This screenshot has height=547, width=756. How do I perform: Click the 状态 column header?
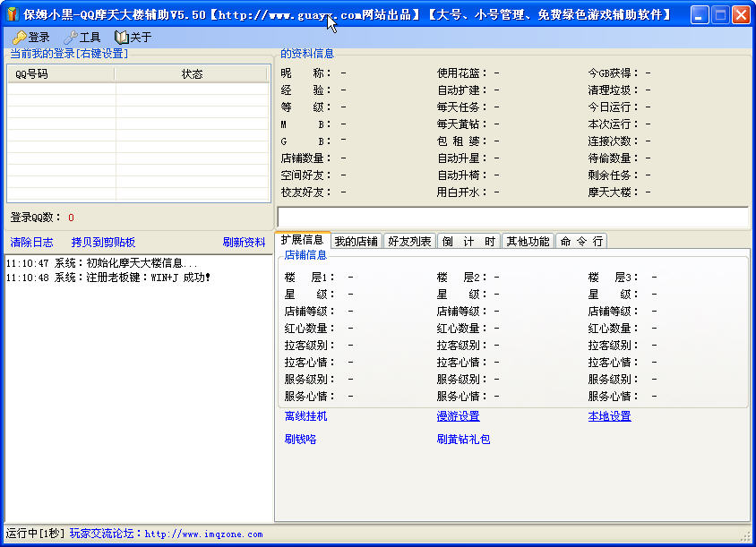pyautogui.click(x=192, y=74)
